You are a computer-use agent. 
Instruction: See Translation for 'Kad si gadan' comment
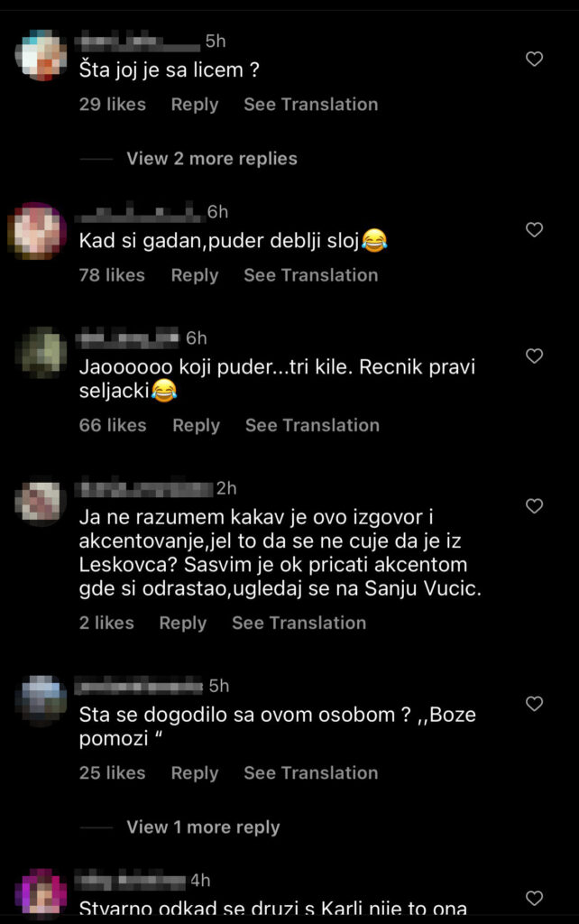(311, 275)
